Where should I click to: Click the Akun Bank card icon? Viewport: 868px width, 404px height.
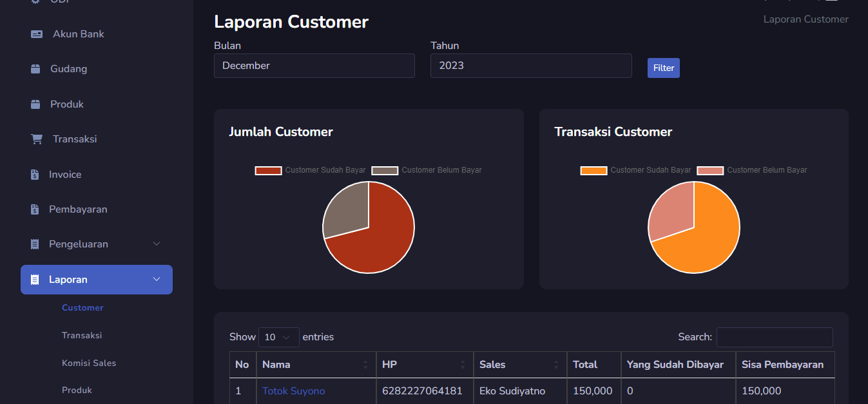click(37, 34)
